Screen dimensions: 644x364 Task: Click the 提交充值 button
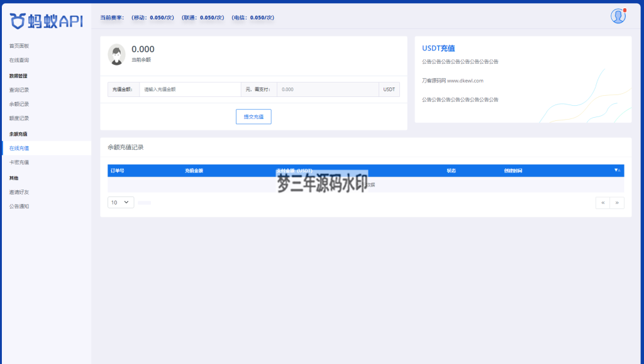pyautogui.click(x=253, y=117)
